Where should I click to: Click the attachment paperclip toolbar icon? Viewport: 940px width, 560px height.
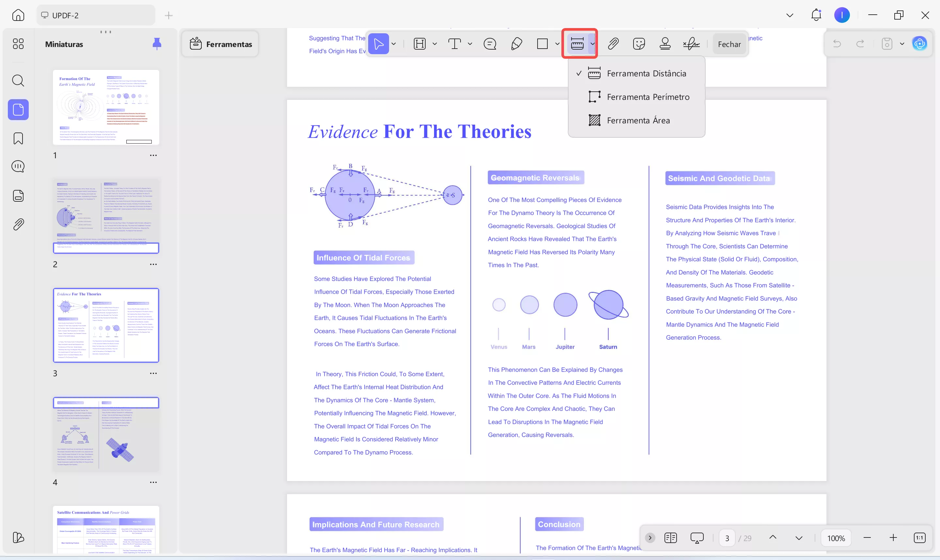tap(613, 44)
